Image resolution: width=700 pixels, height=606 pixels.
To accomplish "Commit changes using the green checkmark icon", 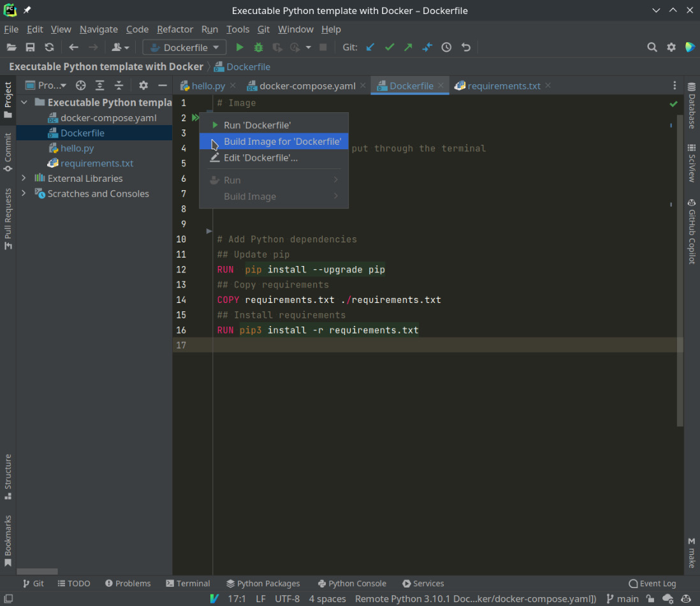I will (x=390, y=47).
